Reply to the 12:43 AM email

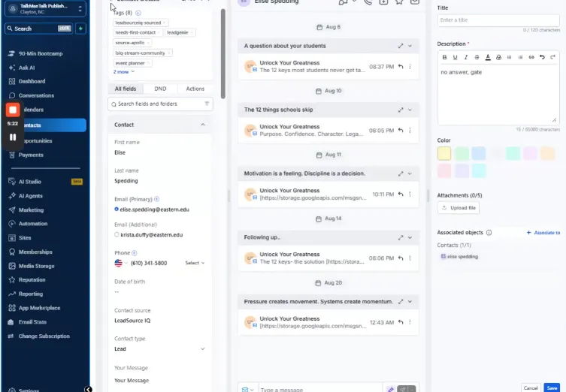[401, 322]
